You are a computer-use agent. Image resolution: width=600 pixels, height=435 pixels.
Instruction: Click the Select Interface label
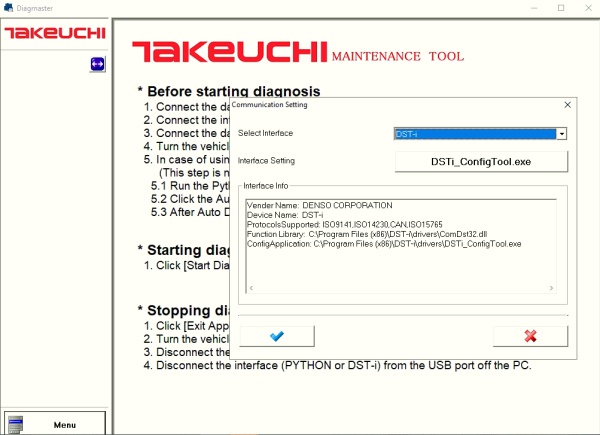tap(265, 133)
